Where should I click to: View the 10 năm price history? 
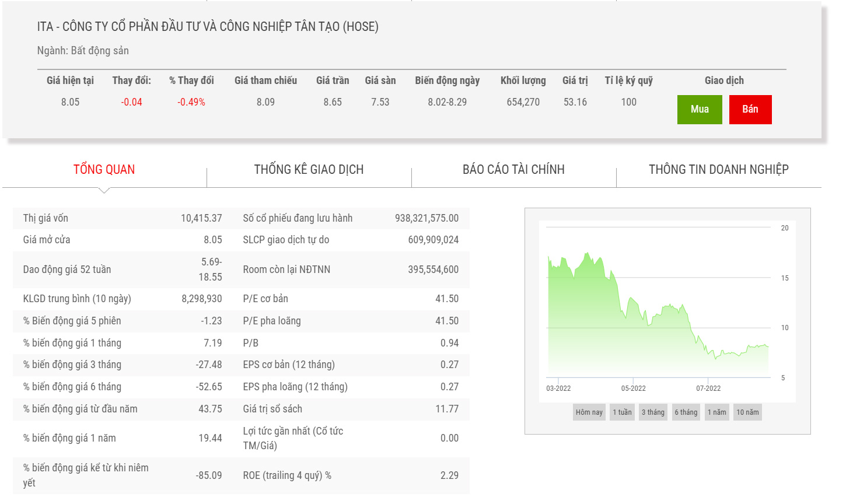tap(747, 412)
